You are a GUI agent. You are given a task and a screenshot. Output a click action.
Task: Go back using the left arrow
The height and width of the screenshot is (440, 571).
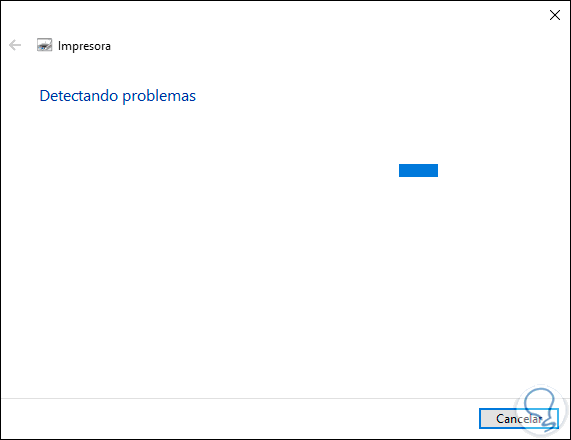15,45
